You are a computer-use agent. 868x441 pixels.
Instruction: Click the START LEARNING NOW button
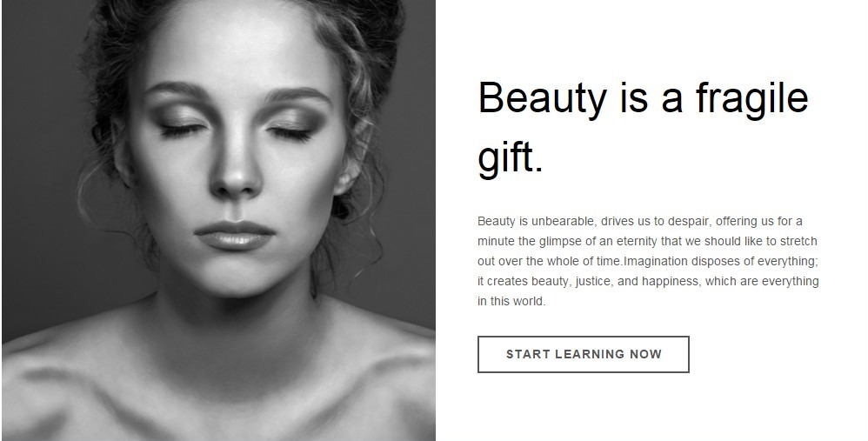click(583, 354)
